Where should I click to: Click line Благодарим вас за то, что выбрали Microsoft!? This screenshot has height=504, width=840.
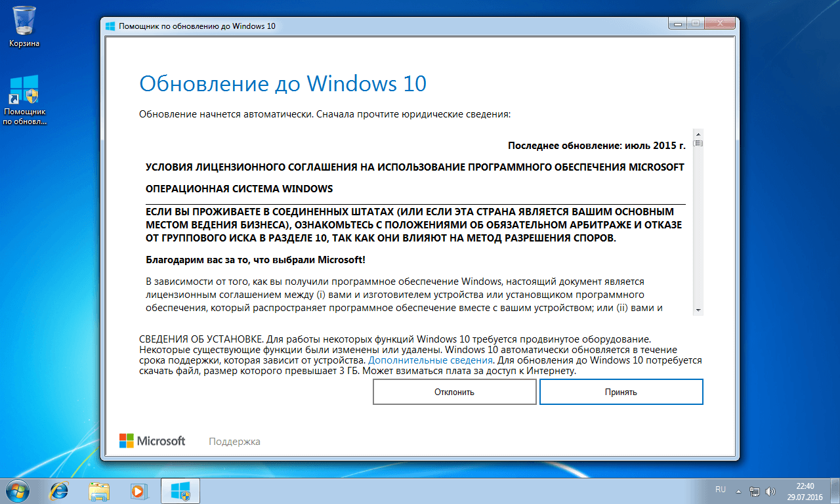pyautogui.click(x=255, y=259)
